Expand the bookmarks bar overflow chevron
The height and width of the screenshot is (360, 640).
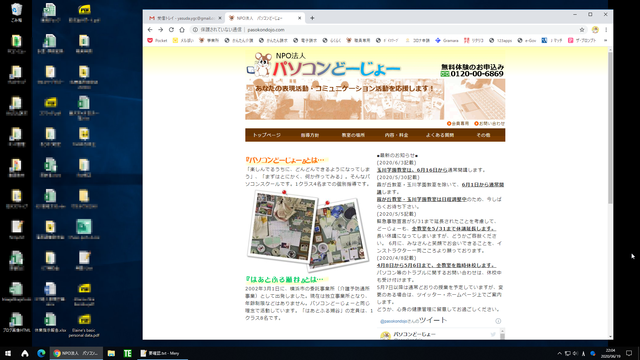[x=605, y=40]
